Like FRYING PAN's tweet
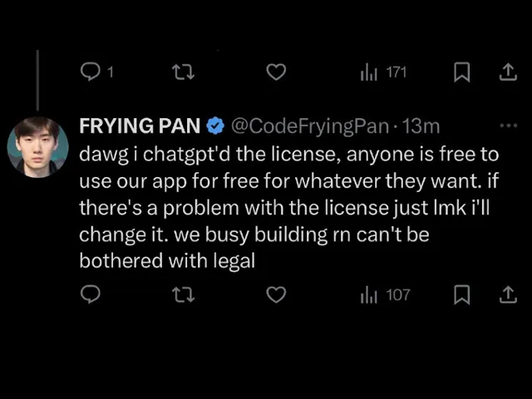The height and width of the screenshot is (399, 532). 276,295
